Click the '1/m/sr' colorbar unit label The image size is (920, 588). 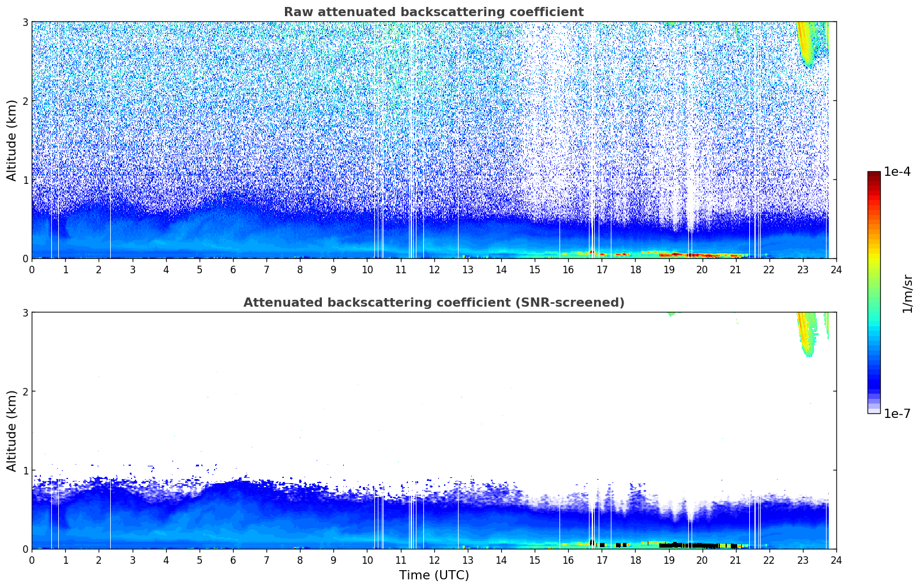click(x=907, y=293)
